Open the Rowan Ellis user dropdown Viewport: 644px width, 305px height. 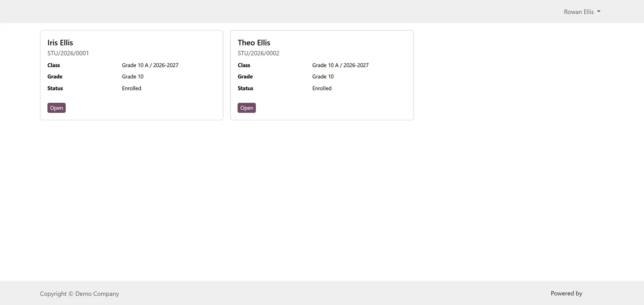(582, 12)
